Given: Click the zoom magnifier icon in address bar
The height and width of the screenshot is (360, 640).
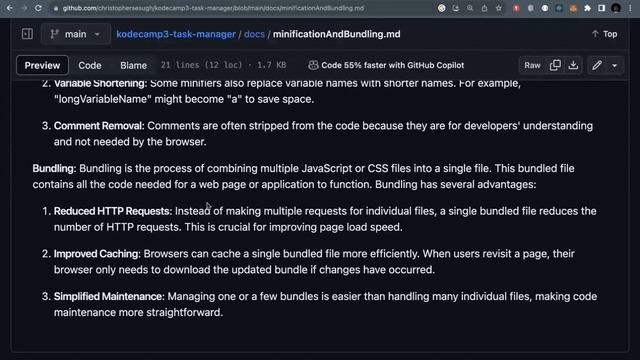Looking at the screenshot, I should 470,8.
